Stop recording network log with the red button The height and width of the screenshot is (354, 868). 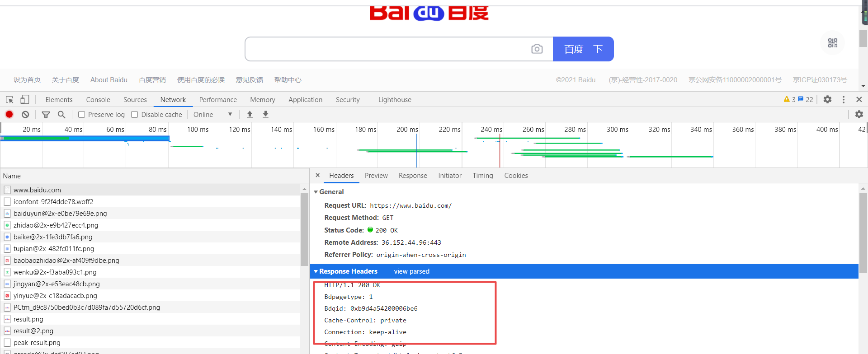[9, 114]
